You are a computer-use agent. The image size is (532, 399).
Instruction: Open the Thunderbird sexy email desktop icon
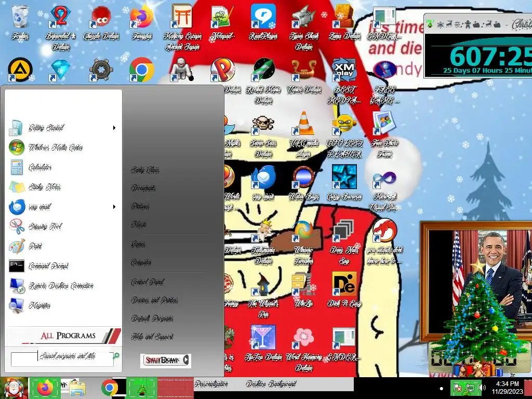(263, 182)
